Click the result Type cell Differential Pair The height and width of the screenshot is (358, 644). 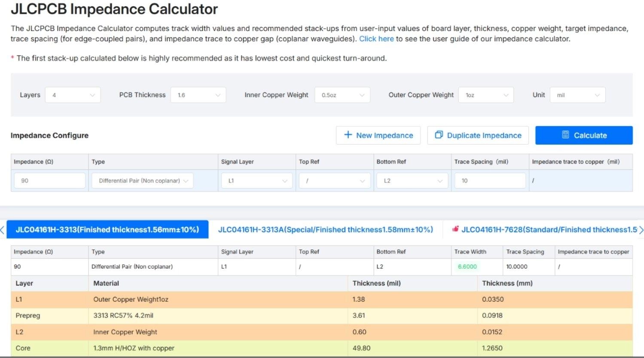pyautogui.click(x=132, y=267)
